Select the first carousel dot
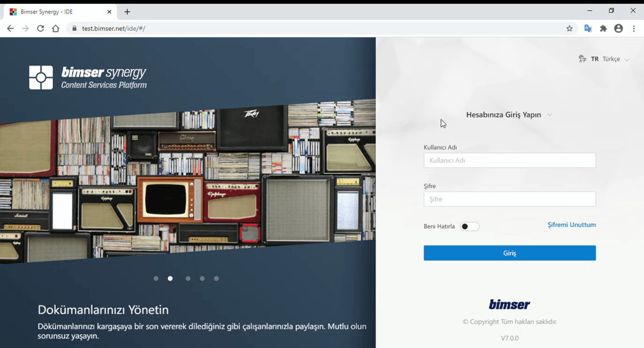This screenshot has width=644, height=348. [x=156, y=278]
